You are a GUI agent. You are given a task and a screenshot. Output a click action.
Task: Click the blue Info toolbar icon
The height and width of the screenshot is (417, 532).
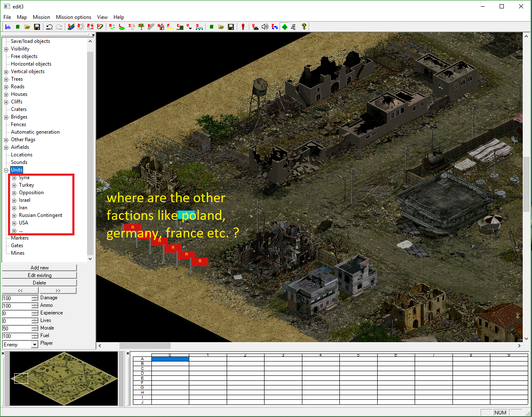(x=8, y=27)
